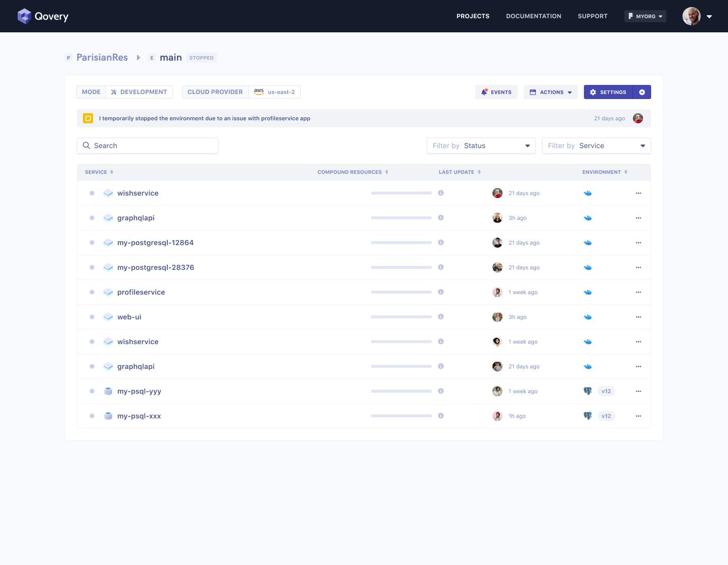Viewport: 728px width, 565px height.
Task: Open the PROJECTS menu item
Action: pyautogui.click(x=473, y=16)
